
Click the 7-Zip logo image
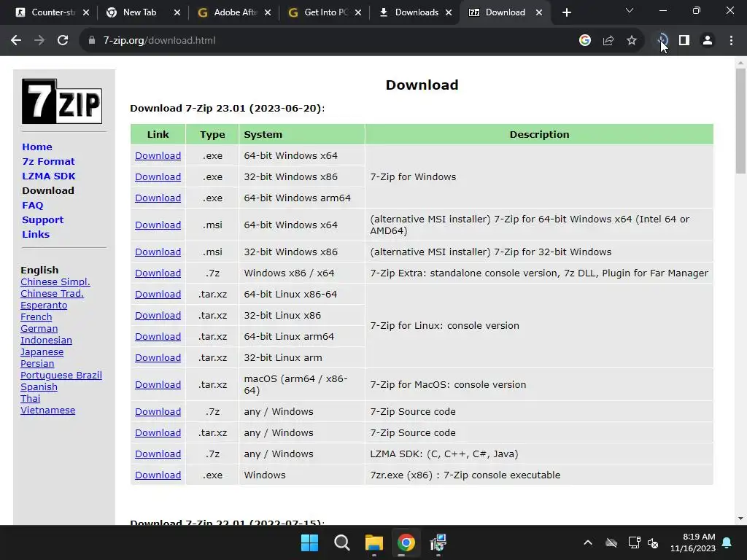click(62, 101)
